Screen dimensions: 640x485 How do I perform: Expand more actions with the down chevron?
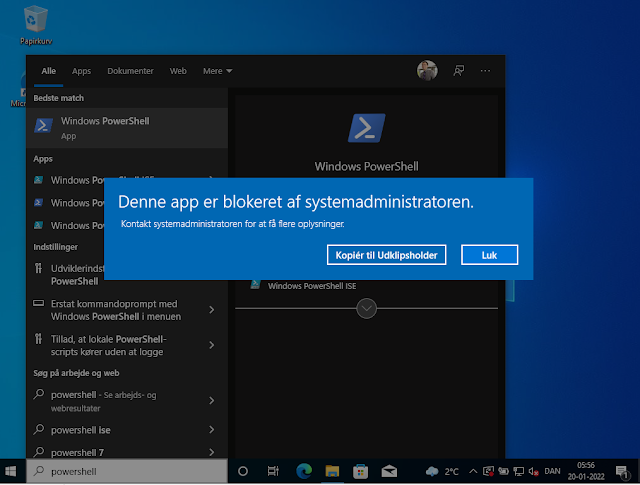[x=366, y=308]
